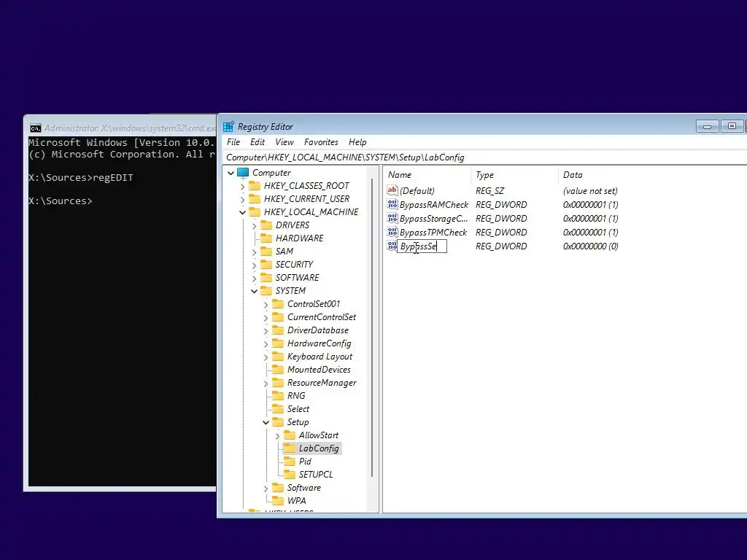Expand the SAM key chevron
The height and width of the screenshot is (560, 747).
click(254, 252)
